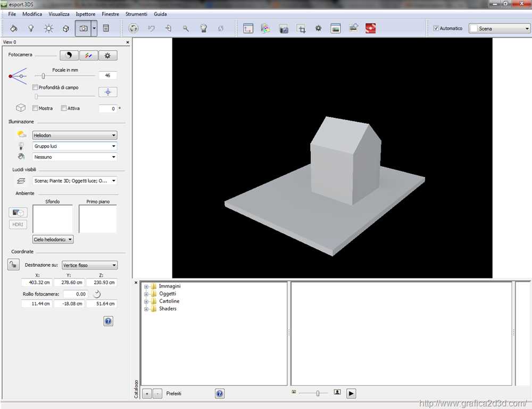Click the gear camera settings button

click(108, 55)
